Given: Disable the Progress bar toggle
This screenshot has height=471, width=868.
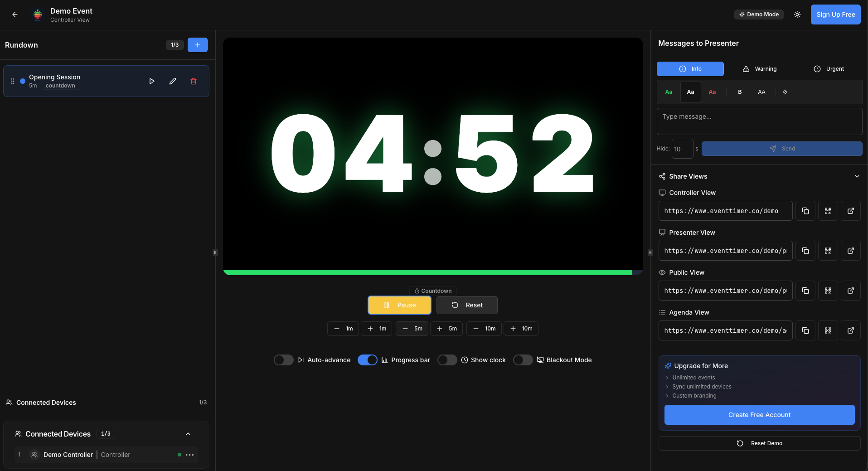Looking at the screenshot, I should pos(367,359).
